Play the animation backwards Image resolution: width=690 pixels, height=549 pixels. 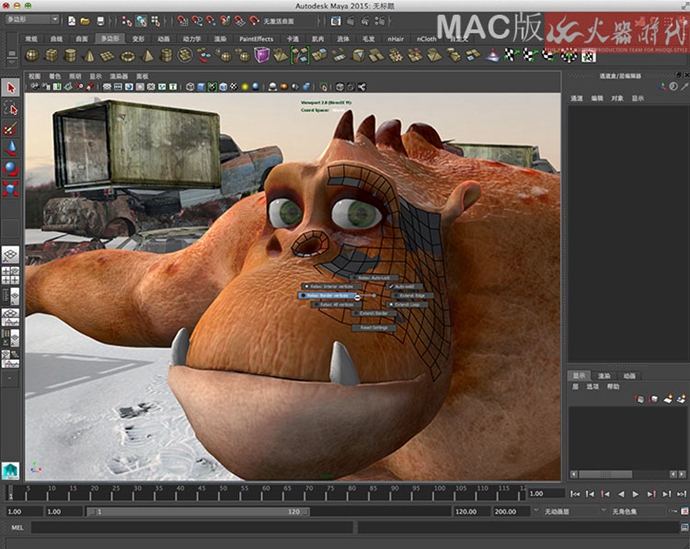(621, 494)
